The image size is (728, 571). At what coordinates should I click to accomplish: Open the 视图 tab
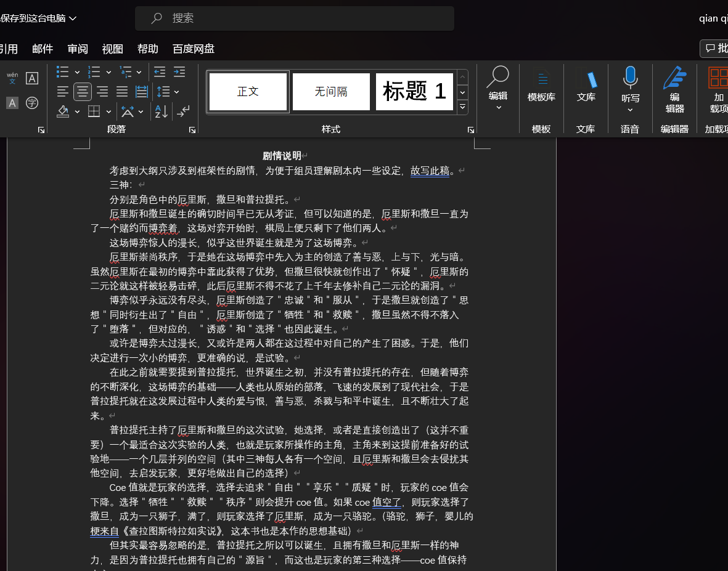[x=112, y=49]
